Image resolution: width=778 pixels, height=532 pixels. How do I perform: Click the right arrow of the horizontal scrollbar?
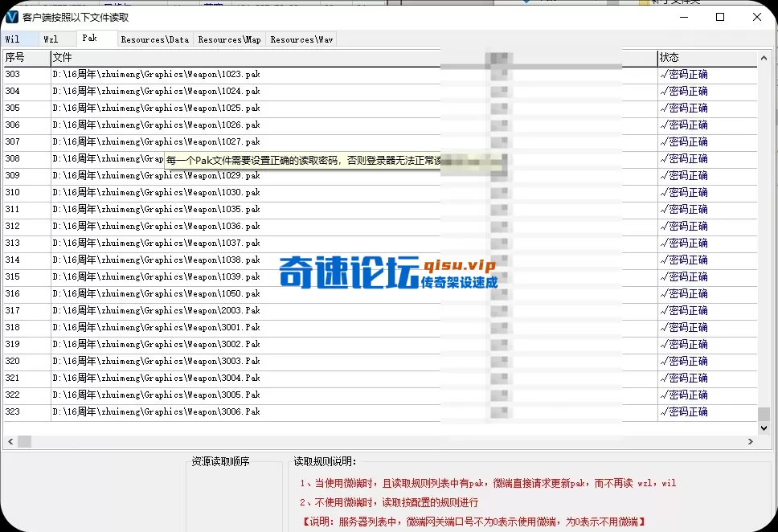pos(751,441)
